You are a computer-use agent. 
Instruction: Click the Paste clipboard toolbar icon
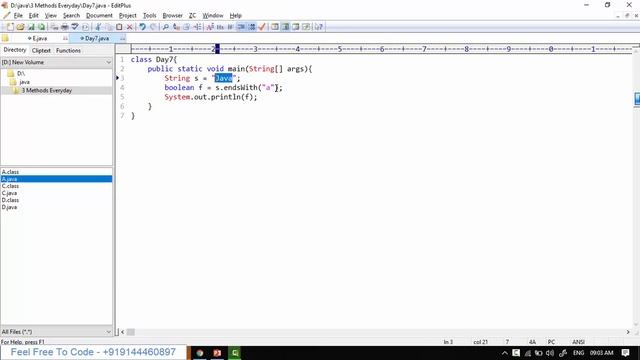pos(119,27)
